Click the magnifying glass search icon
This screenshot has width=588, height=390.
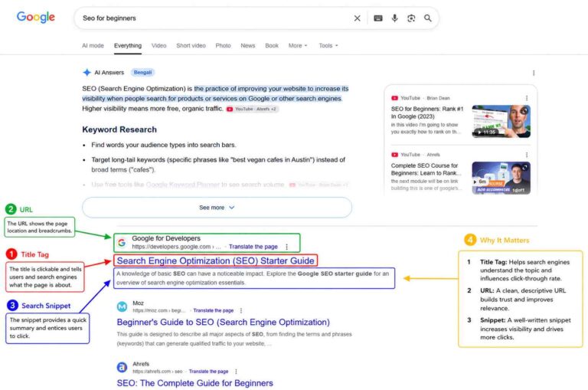(x=427, y=18)
